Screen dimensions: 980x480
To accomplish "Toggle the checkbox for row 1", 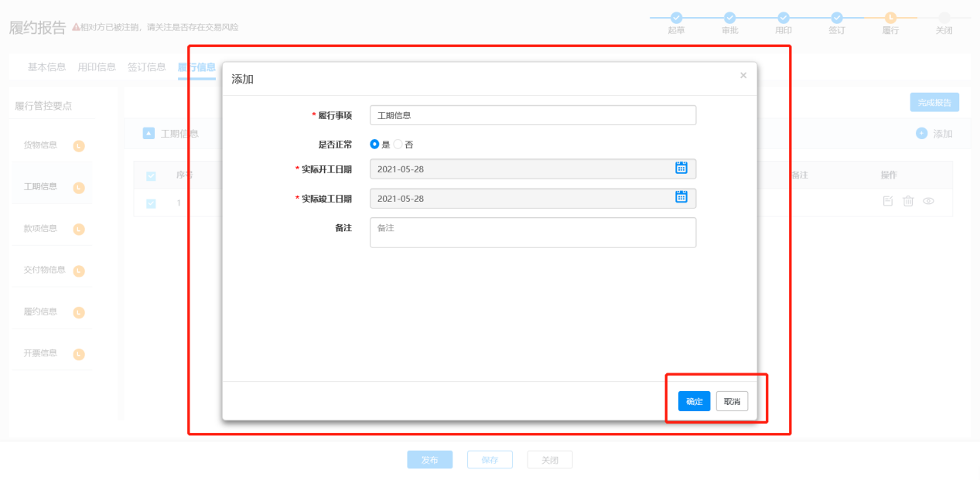I will pyautogui.click(x=151, y=203).
